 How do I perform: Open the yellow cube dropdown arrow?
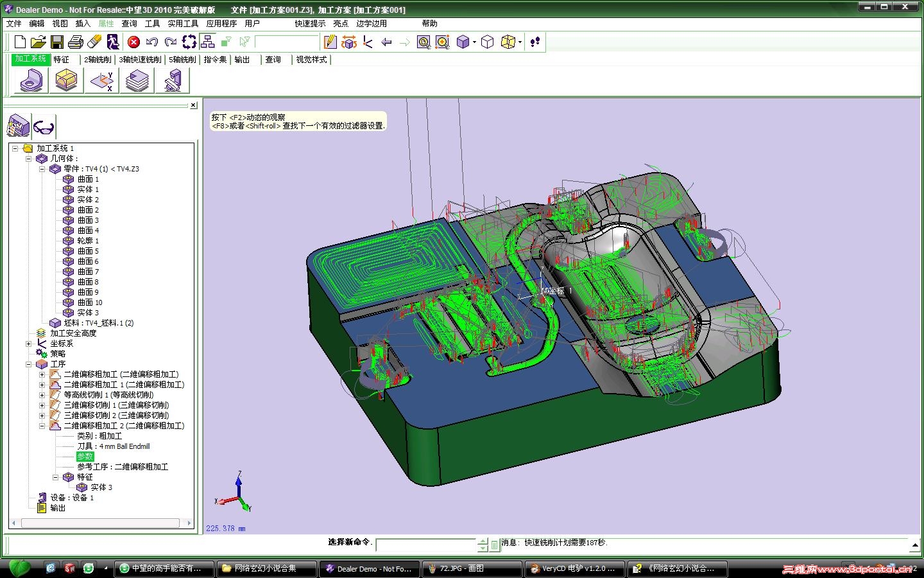[520, 42]
